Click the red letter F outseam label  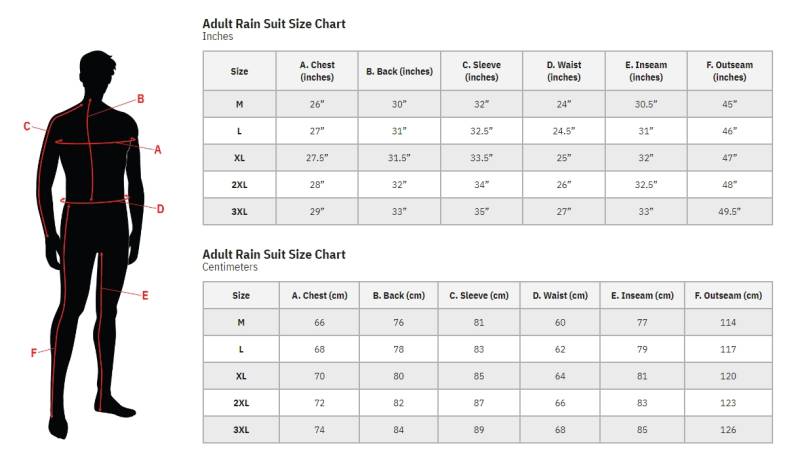point(33,352)
